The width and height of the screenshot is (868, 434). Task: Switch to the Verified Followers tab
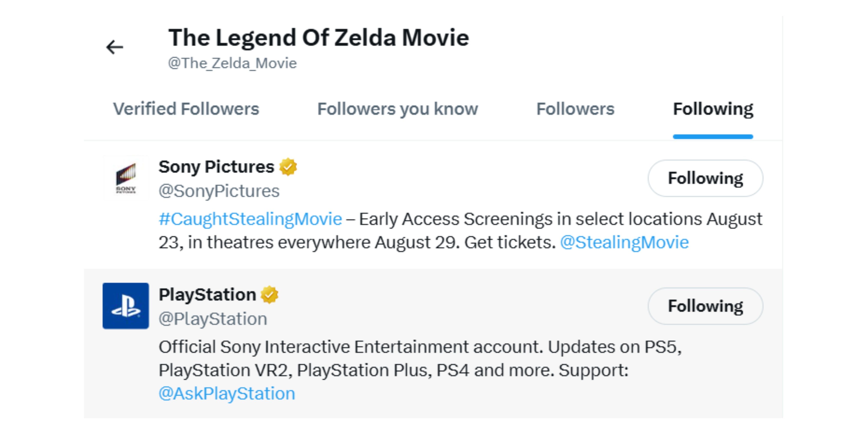pos(186,109)
